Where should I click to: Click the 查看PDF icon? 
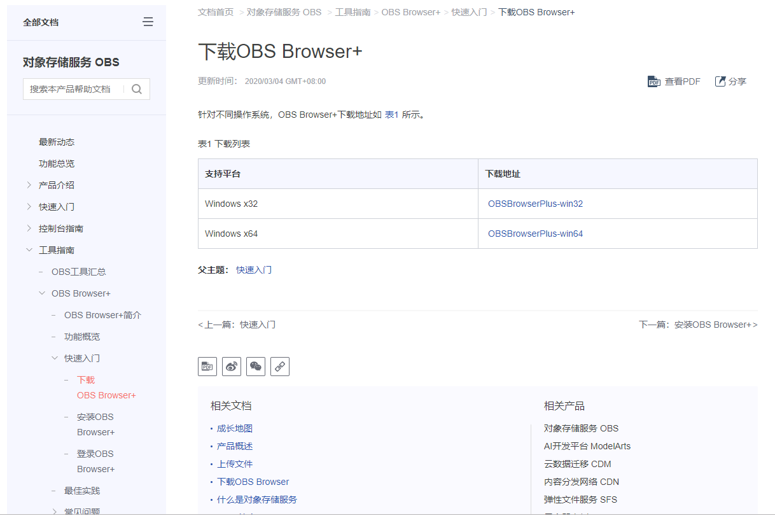click(x=654, y=81)
